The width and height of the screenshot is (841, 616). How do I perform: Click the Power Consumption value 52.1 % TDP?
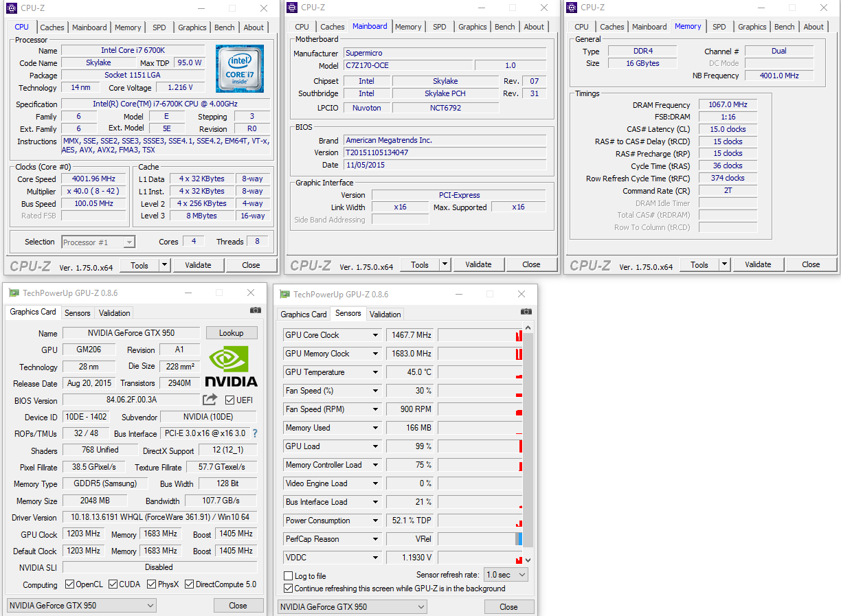(x=411, y=521)
